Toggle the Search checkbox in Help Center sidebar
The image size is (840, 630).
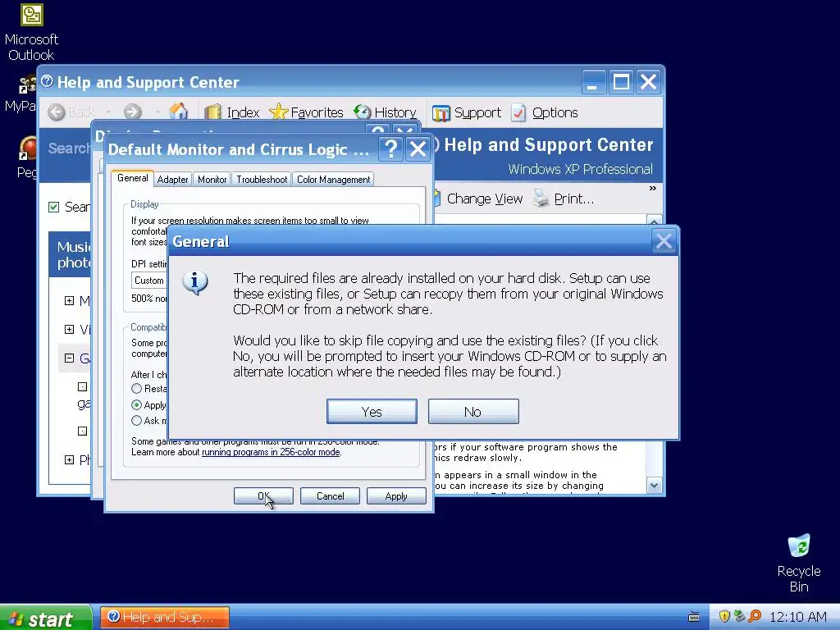point(53,207)
